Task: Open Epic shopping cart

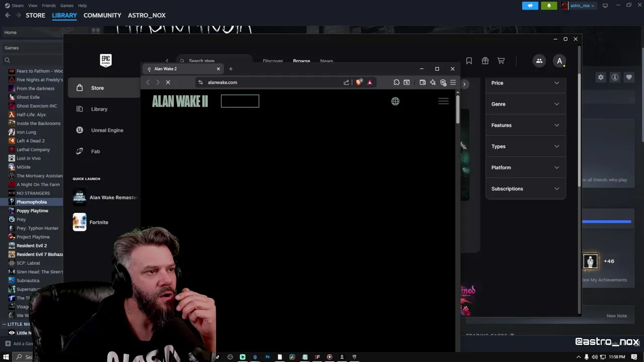Action: click(x=501, y=61)
